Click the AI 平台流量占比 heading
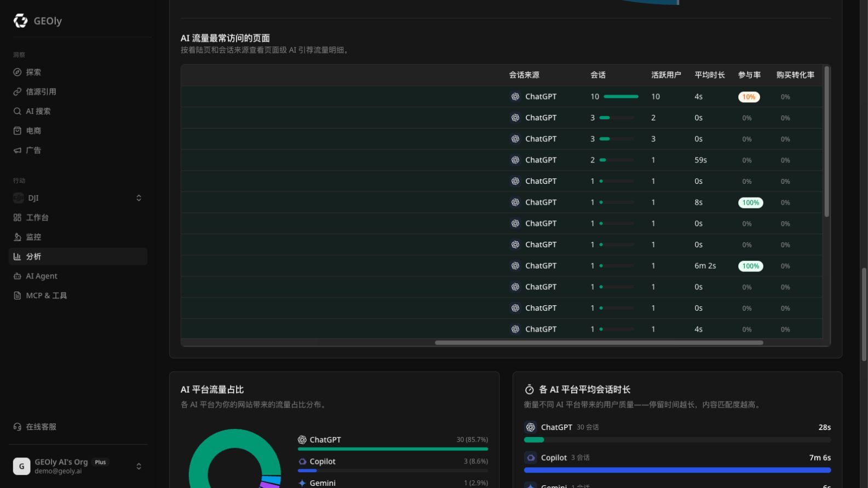This screenshot has width=868, height=488. 212,390
